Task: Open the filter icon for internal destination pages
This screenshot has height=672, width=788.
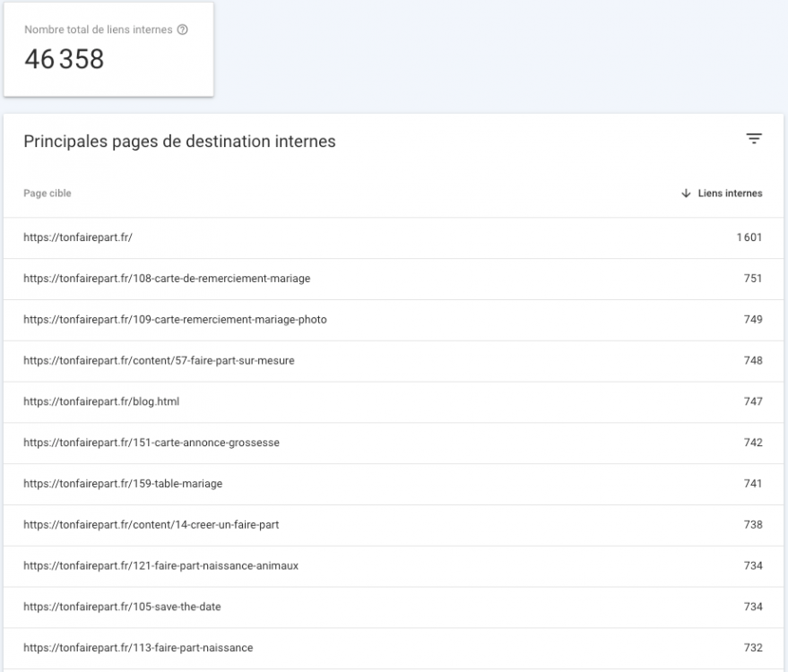Action: click(754, 139)
